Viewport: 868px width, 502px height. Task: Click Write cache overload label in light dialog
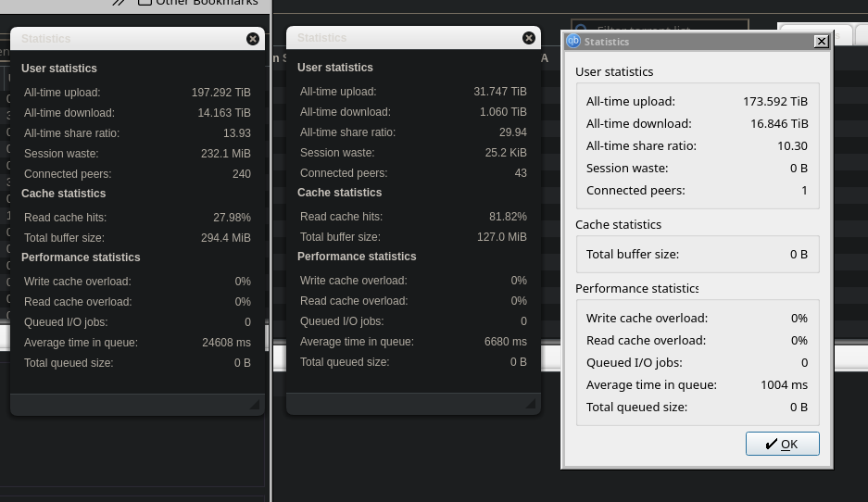coord(648,319)
